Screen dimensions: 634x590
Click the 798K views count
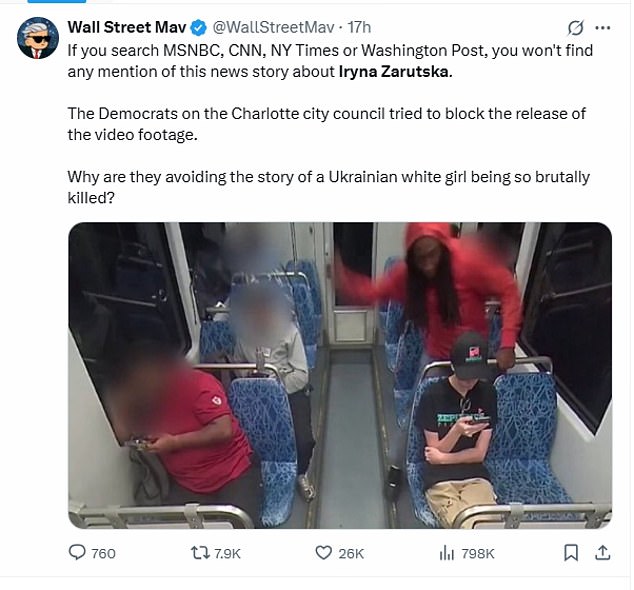[x=478, y=553]
